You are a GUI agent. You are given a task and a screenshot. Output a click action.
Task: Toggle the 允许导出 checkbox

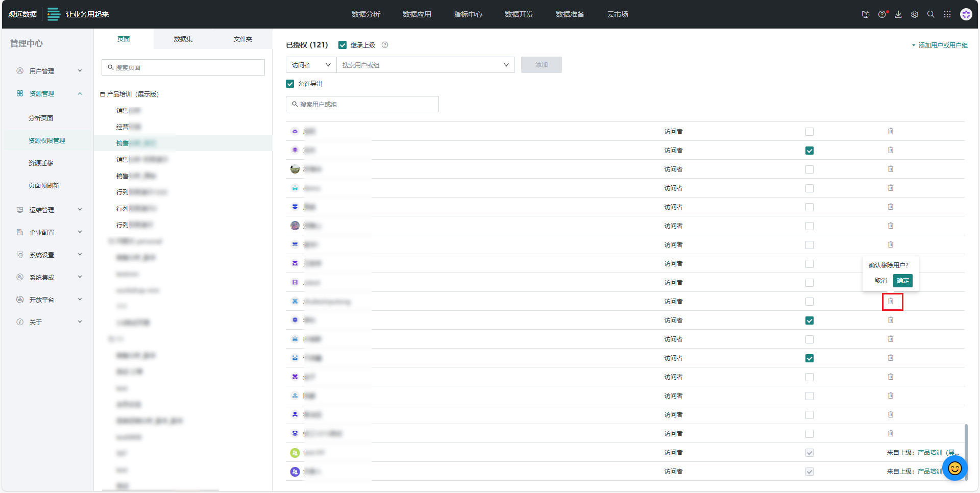click(x=290, y=84)
